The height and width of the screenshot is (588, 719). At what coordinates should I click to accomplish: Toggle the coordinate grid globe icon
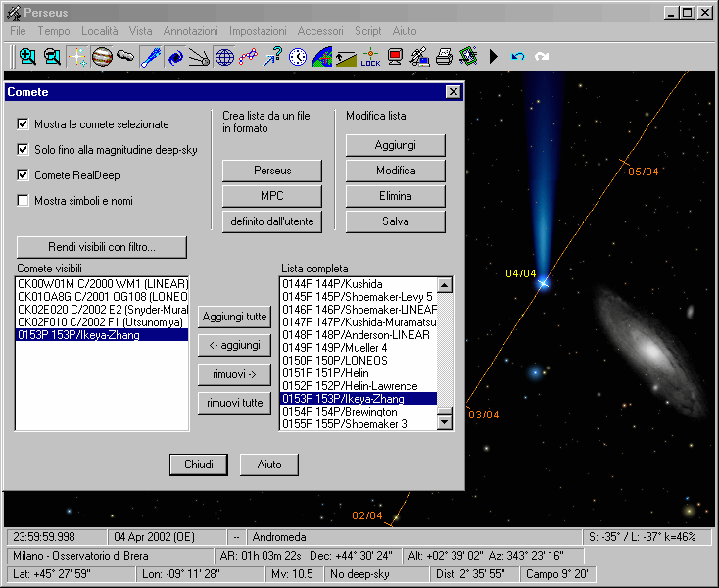224,57
